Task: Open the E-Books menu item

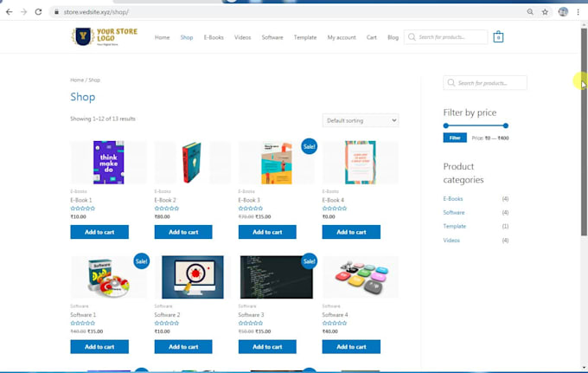Action: 214,37
